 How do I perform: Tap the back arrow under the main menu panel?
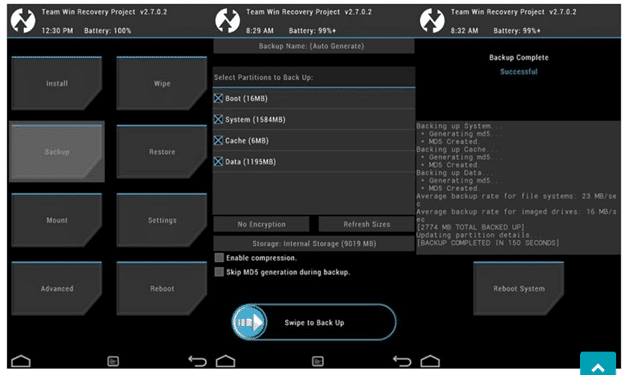tap(197, 361)
